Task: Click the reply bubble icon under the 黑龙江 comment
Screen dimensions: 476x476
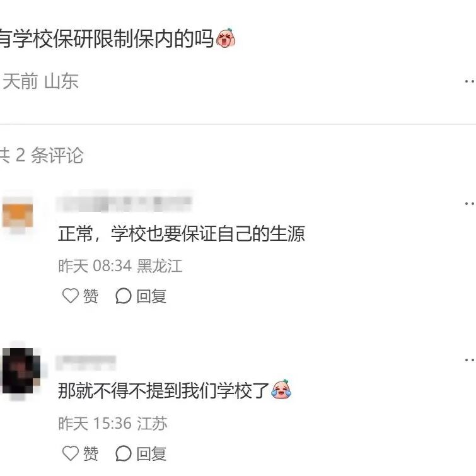Action: click(123, 296)
